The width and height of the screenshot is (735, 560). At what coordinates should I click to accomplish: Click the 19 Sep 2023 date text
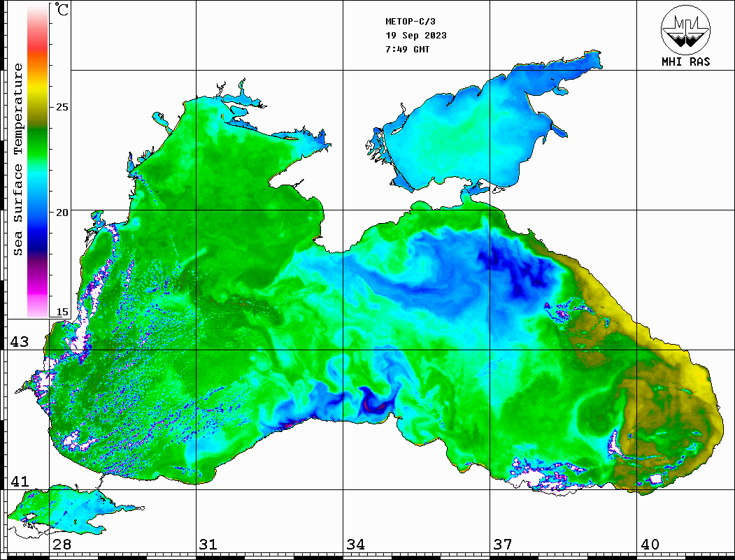416,36
